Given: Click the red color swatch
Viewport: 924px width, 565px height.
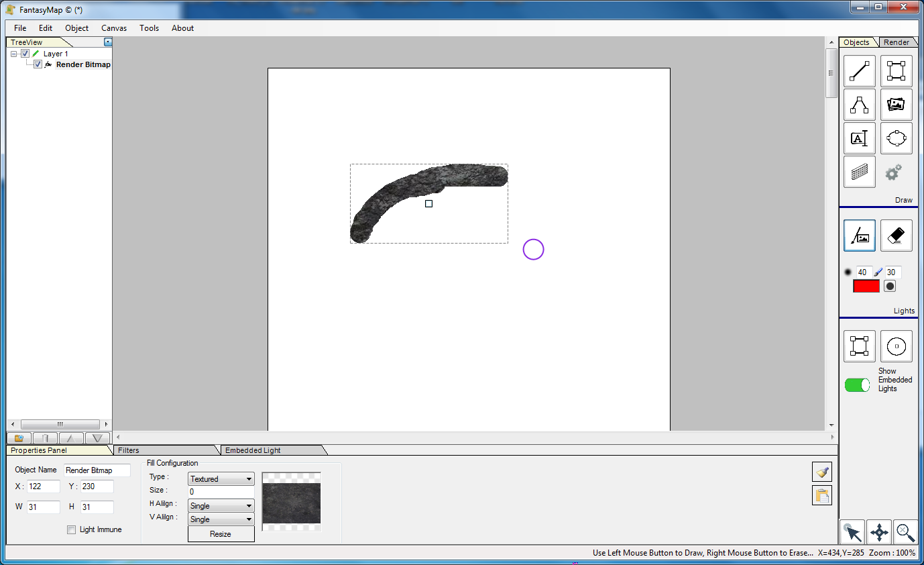Looking at the screenshot, I should (866, 286).
